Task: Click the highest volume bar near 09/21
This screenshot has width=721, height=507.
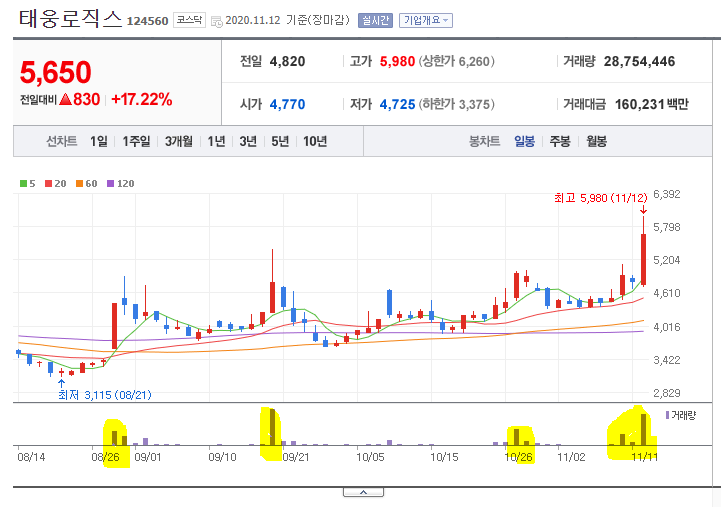Action: click(272, 427)
